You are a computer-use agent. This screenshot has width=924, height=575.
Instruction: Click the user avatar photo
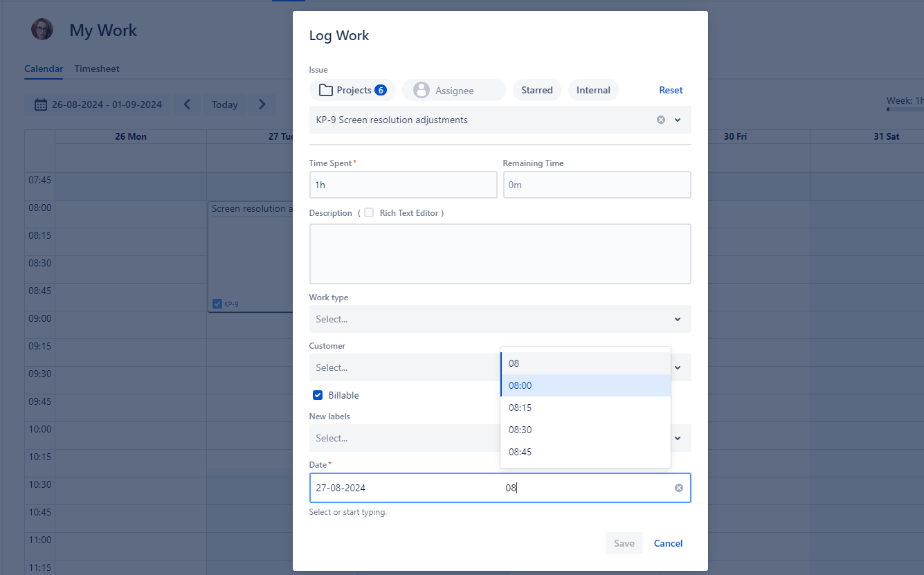(42, 30)
